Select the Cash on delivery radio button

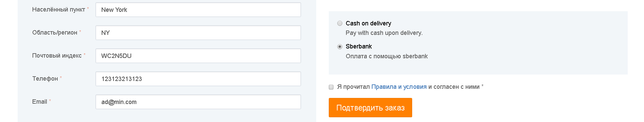click(340, 23)
